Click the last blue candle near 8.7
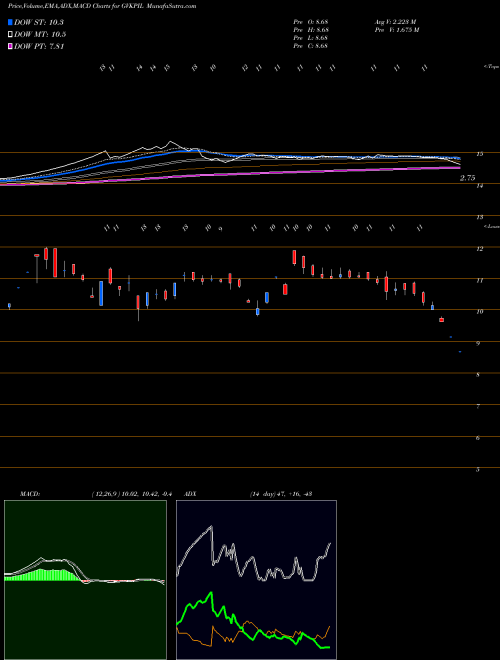This screenshot has width=500, height=660. pyautogui.click(x=460, y=351)
